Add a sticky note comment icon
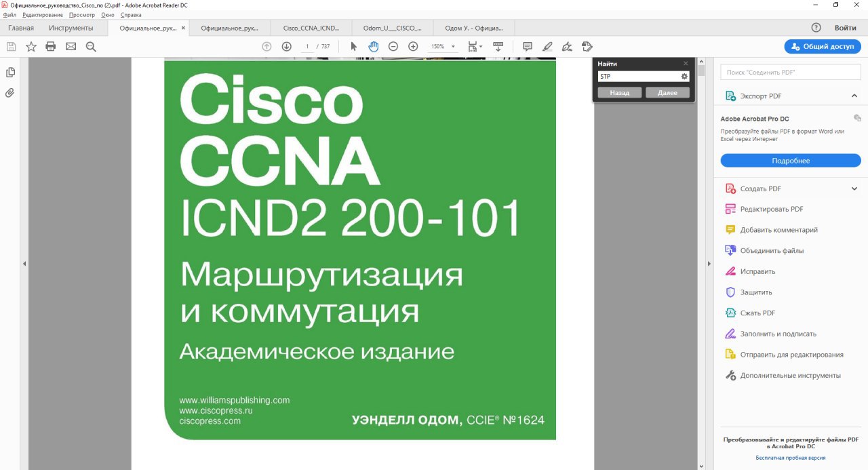 click(528, 46)
